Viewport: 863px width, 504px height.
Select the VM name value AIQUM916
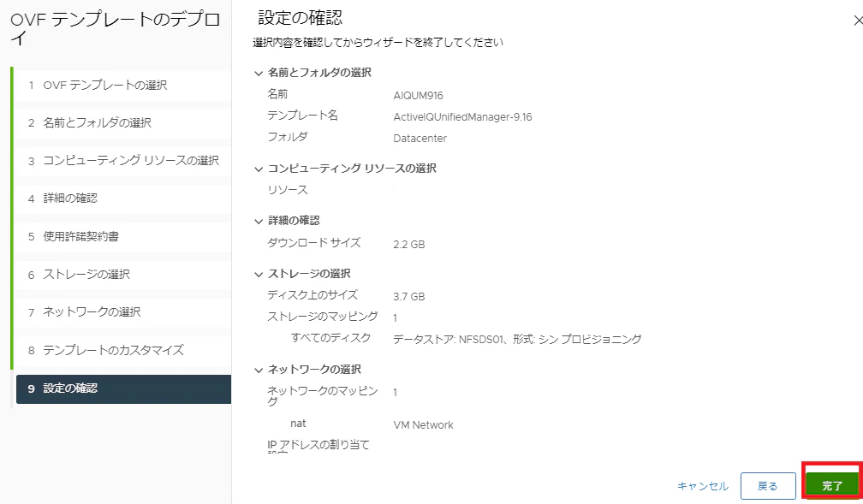pos(419,96)
